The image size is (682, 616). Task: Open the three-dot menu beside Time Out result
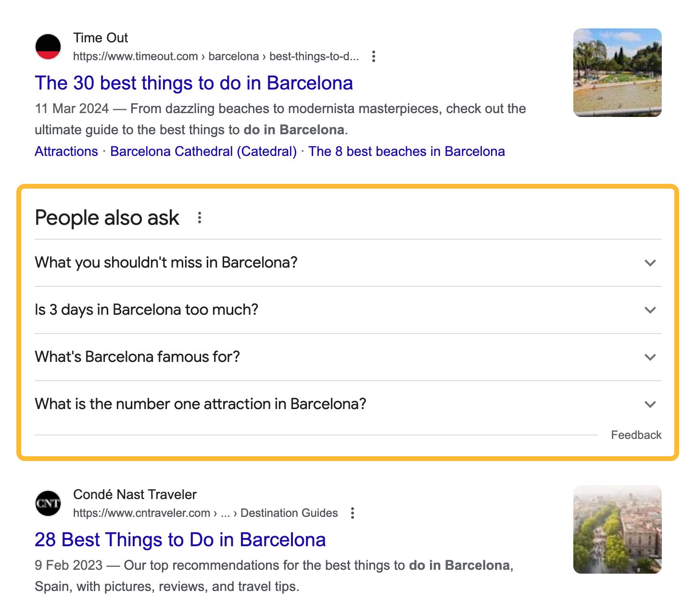pos(374,56)
